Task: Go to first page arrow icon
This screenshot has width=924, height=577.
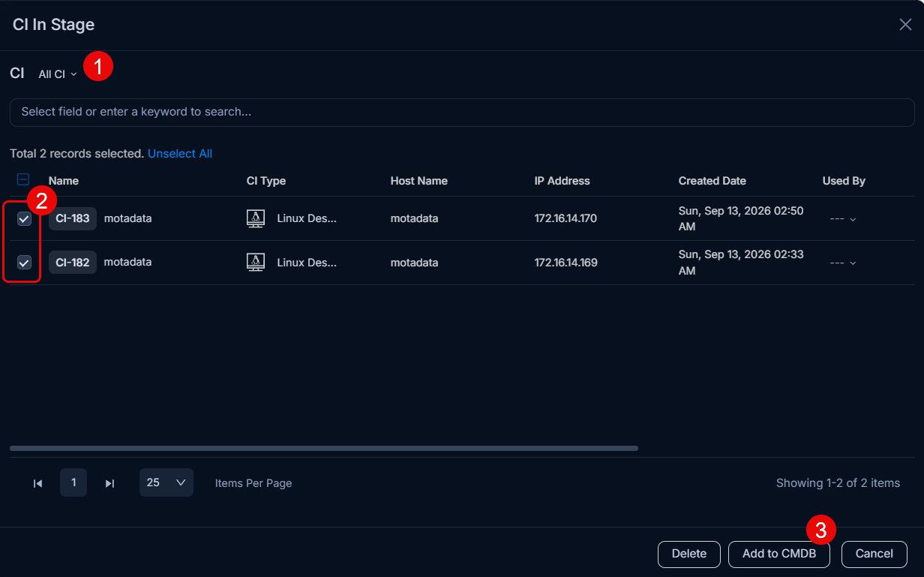Action: point(37,483)
